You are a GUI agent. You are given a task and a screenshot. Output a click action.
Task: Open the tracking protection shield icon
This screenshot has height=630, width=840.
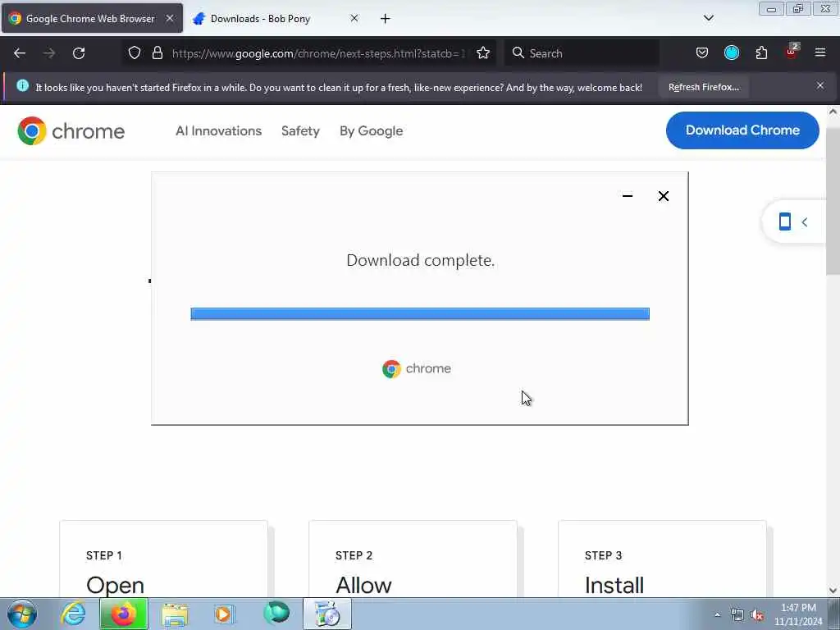[x=135, y=52]
